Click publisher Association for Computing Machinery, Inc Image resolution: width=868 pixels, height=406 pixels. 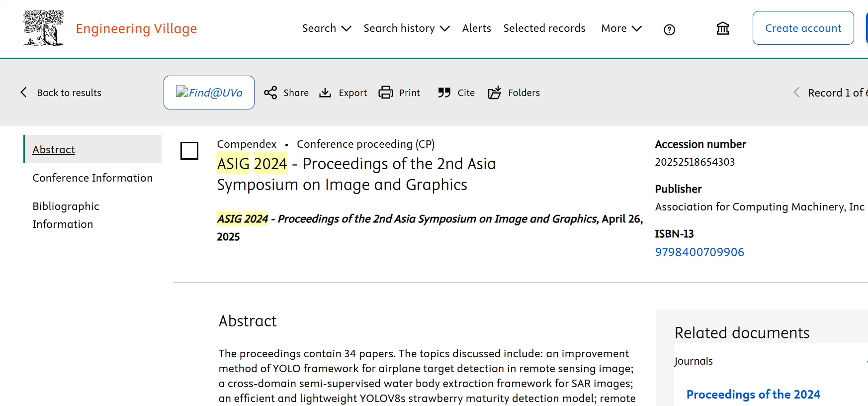tap(760, 207)
